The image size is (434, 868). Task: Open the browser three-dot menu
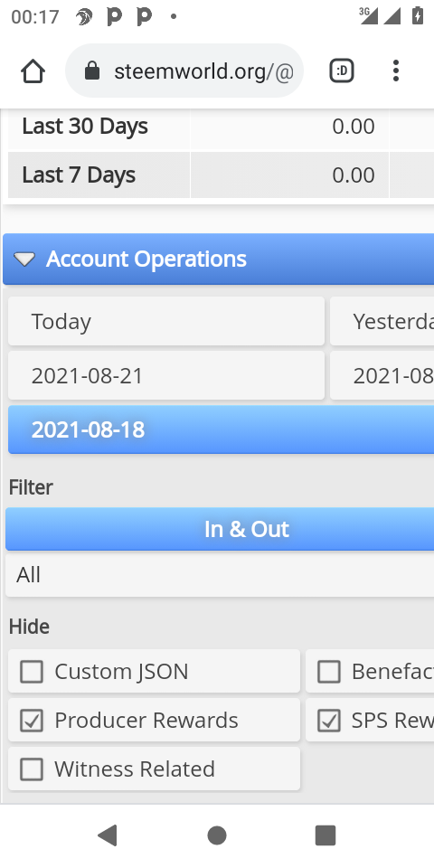(396, 71)
